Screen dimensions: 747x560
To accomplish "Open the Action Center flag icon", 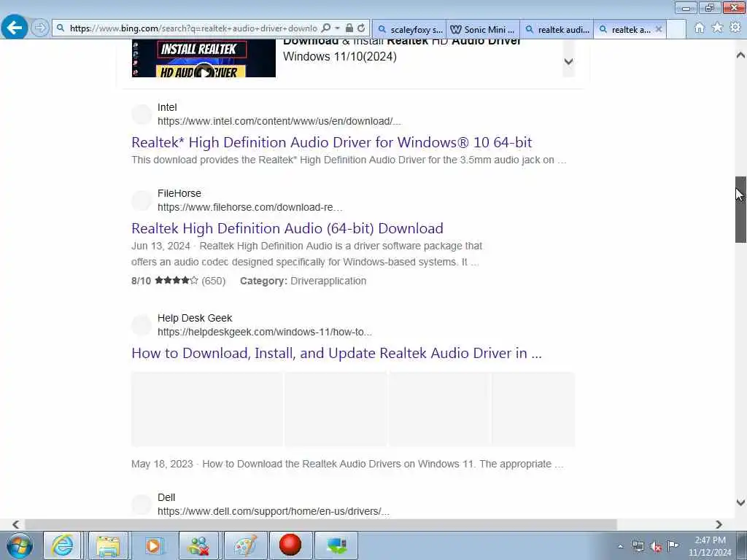I will coord(673,545).
